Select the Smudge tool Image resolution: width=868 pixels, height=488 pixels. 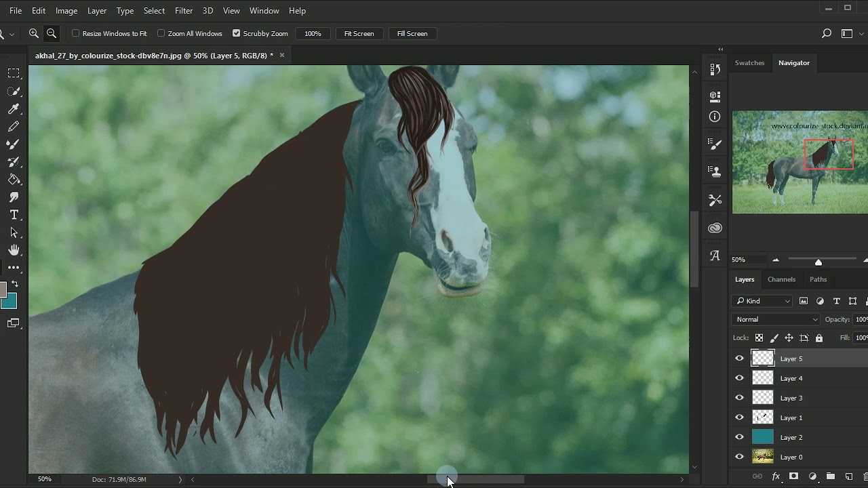(x=14, y=197)
